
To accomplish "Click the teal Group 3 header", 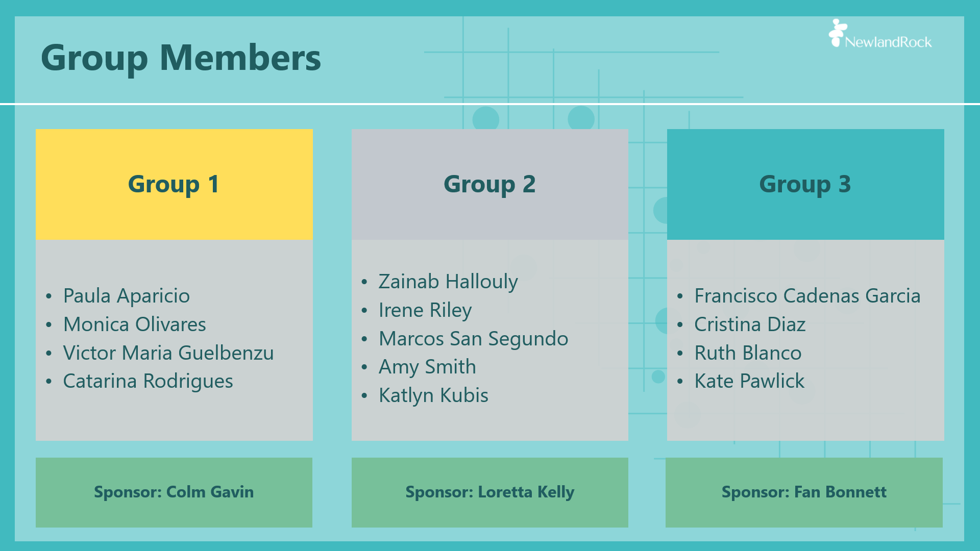I will pyautogui.click(x=805, y=184).
